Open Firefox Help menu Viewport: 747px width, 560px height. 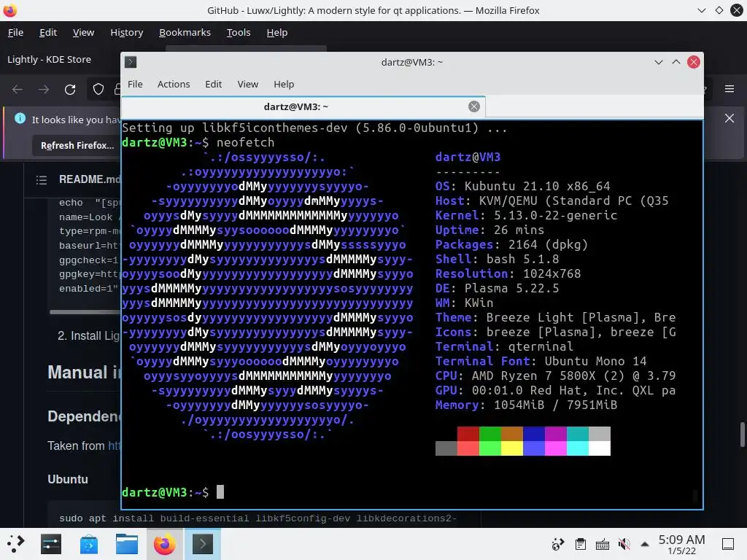click(276, 32)
